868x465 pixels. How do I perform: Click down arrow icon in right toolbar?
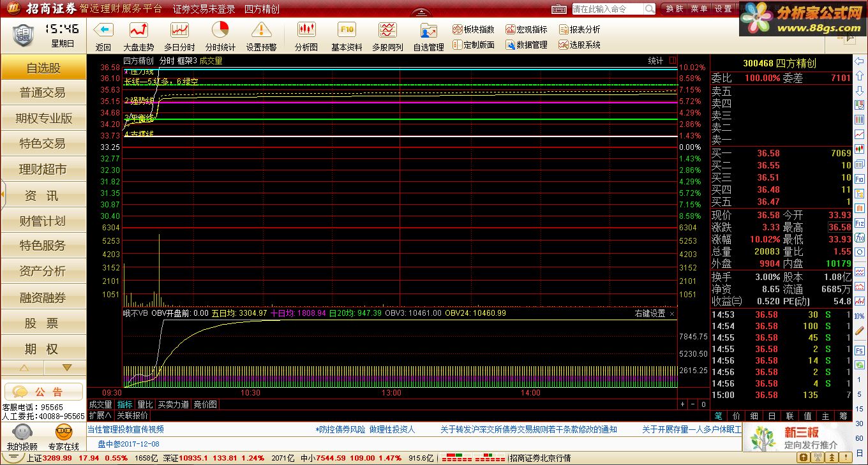click(859, 91)
